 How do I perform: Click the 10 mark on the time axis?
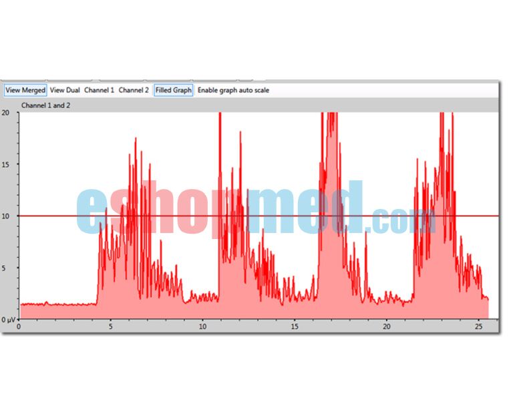[203, 327]
